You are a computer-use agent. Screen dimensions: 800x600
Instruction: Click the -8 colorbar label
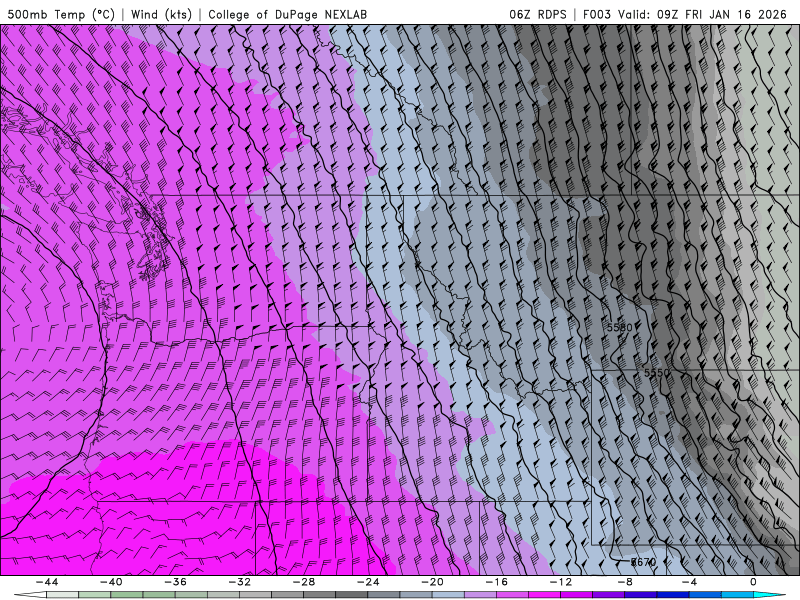pyautogui.click(x=625, y=582)
